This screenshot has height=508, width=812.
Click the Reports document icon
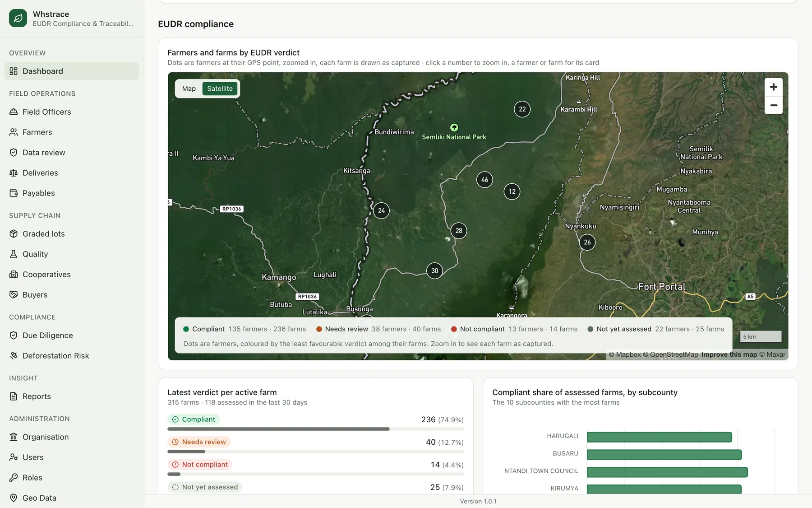(14, 396)
